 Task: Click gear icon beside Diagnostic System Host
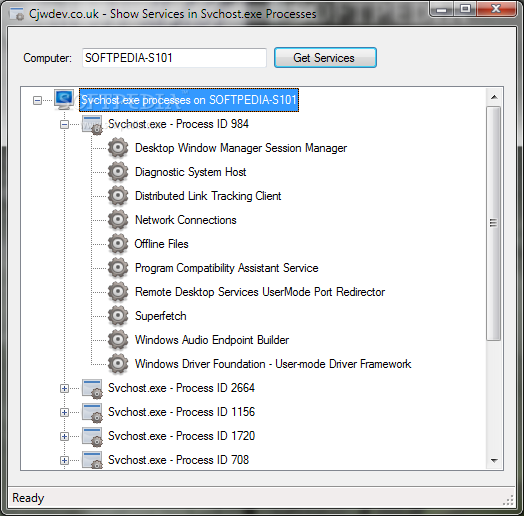tap(118, 171)
